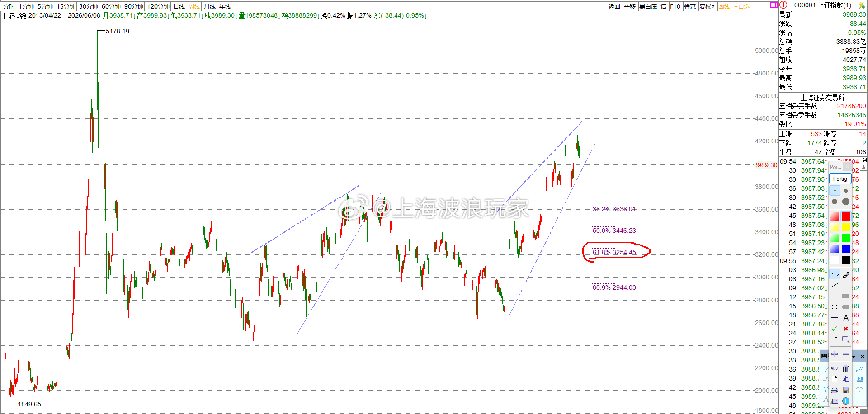Pick the filled ellipse tool

[x=846, y=307]
